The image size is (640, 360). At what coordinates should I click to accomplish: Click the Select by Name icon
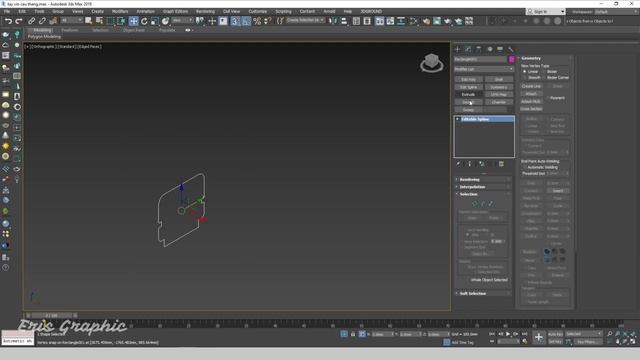[99, 21]
